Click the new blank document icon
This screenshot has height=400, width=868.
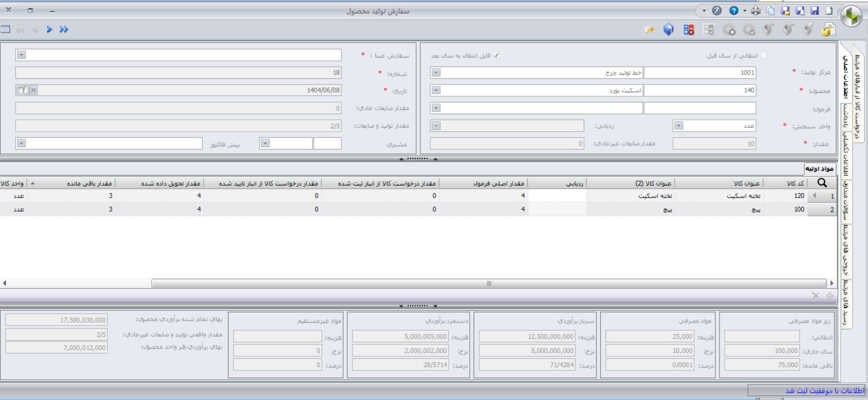point(829,11)
